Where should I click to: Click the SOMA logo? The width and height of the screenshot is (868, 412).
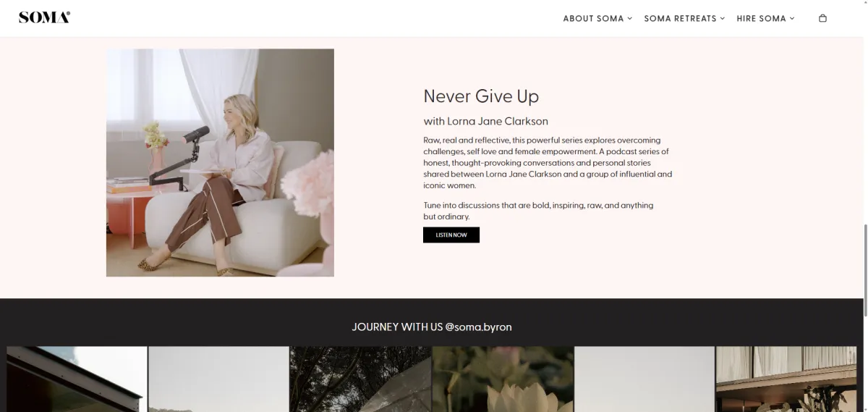(x=44, y=18)
